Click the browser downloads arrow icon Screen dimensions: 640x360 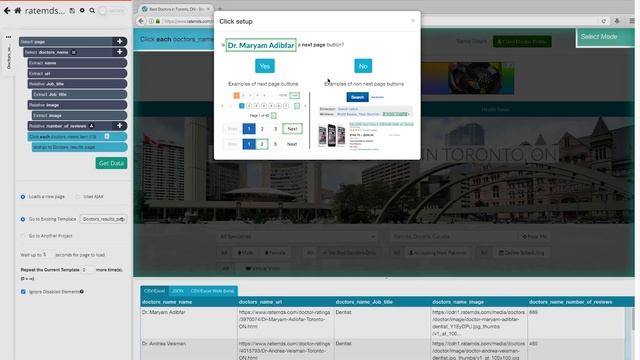pyautogui.click(x=617, y=21)
